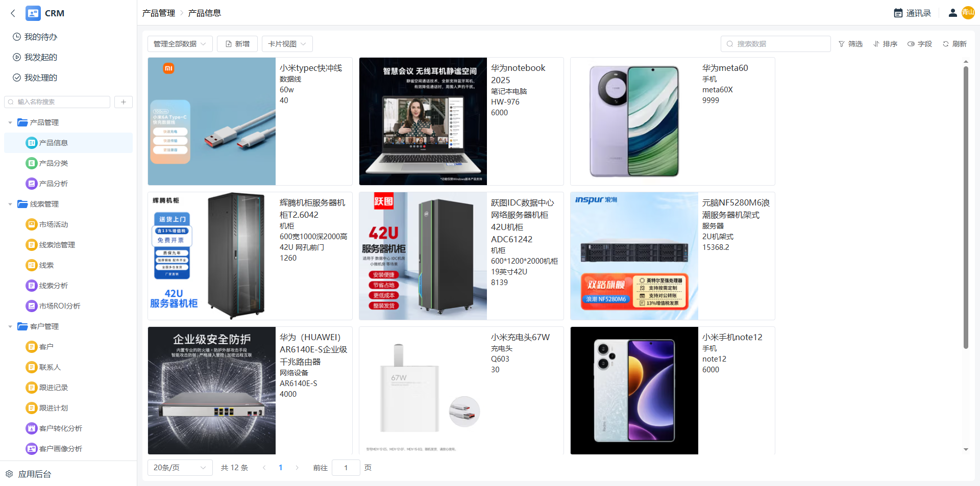The width and height of the screenshot is (980, 486).
Task: Click the back arrow next to CRM
Action: (13, 13)
